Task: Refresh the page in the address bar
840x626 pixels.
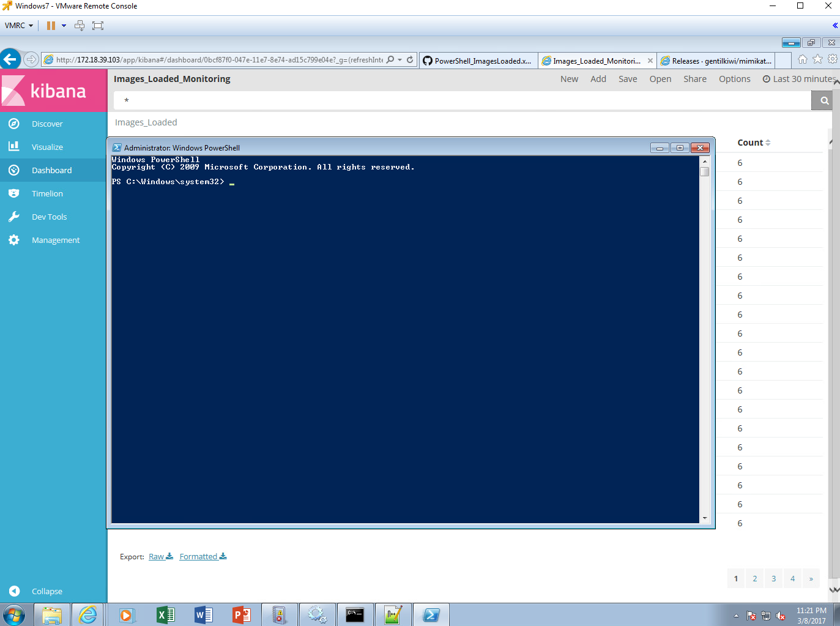Action: (410, 60)
